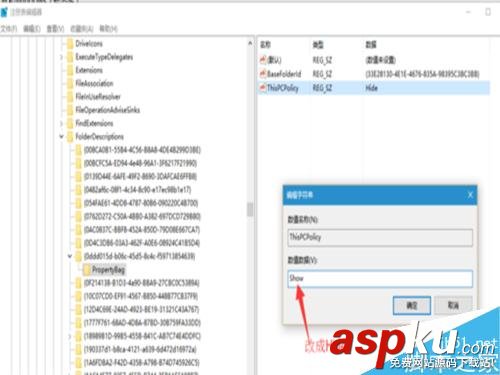Image resolution: width=500 pixels, height=375 pixels.
Task: Open the Help (帮助) menu
Action: tap(108, 29)
